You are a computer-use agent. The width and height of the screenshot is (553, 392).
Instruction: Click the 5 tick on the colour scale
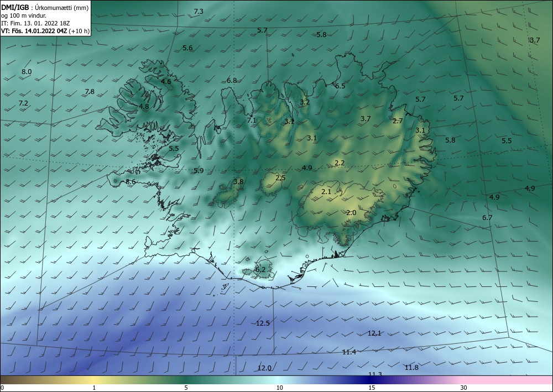(x=186, y=388)
